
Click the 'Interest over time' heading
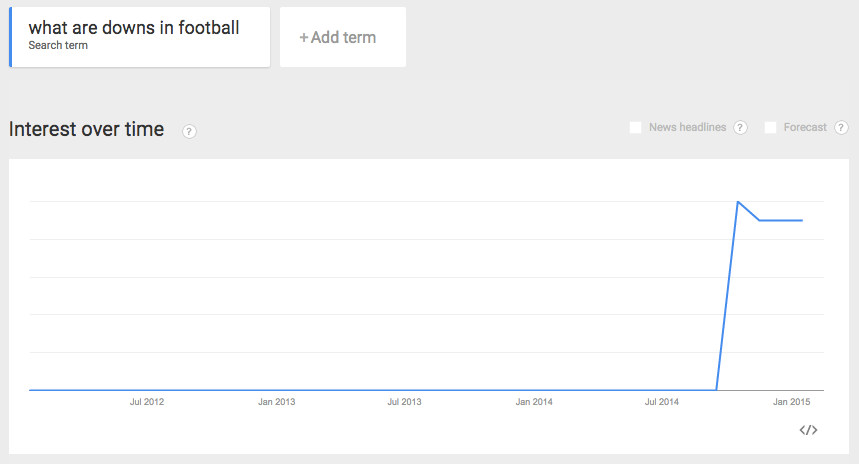86,129
